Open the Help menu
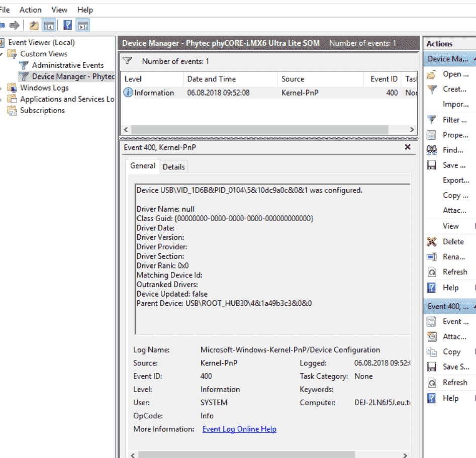Screen dimensions: 476x458 (x=85, y=10)
